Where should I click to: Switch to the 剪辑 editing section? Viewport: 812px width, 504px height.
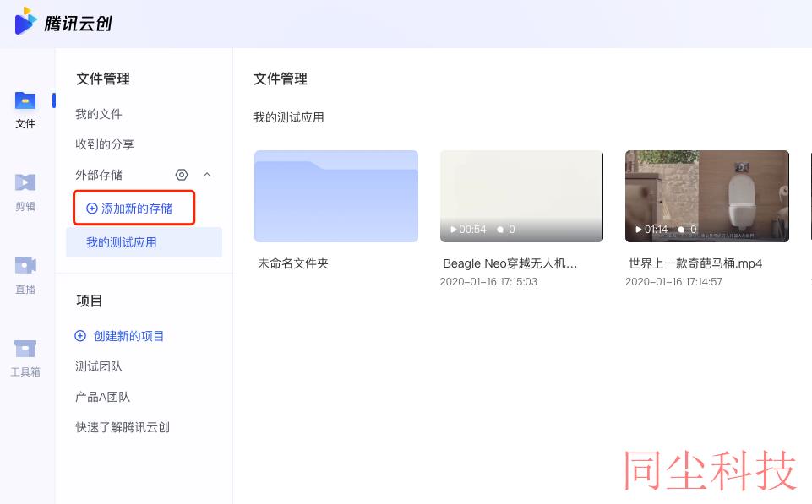tap(25, 193)
